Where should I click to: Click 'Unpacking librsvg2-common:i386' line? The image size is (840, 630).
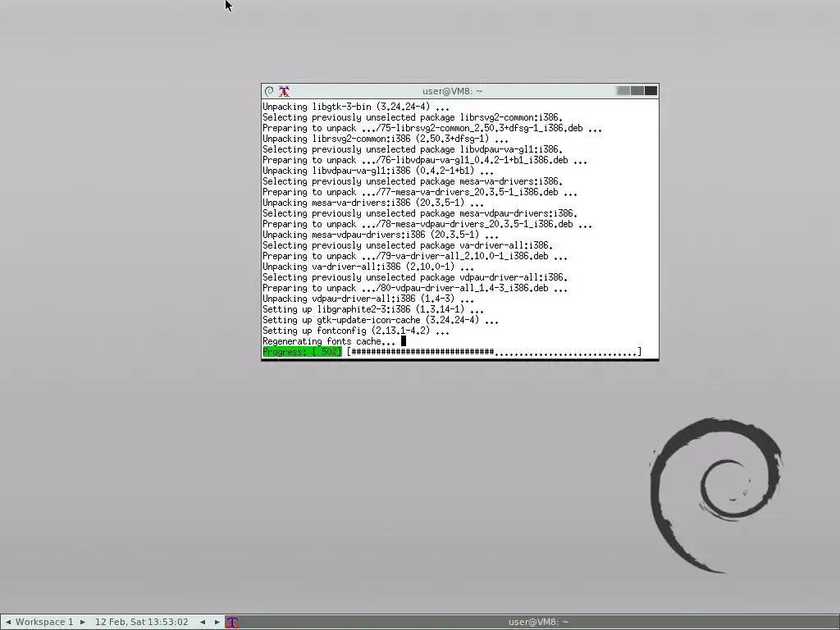click(386, 139)
